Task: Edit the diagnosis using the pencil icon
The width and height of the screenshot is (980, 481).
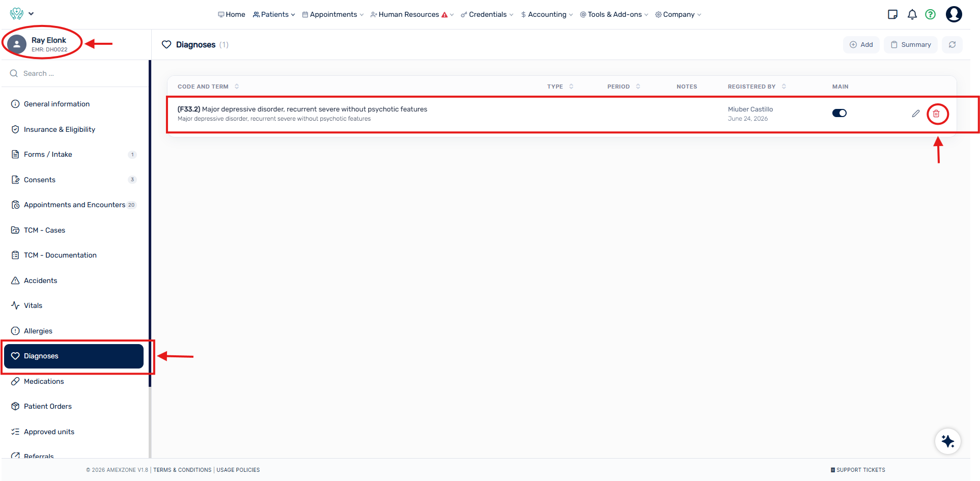Action: tap(915, 114)
